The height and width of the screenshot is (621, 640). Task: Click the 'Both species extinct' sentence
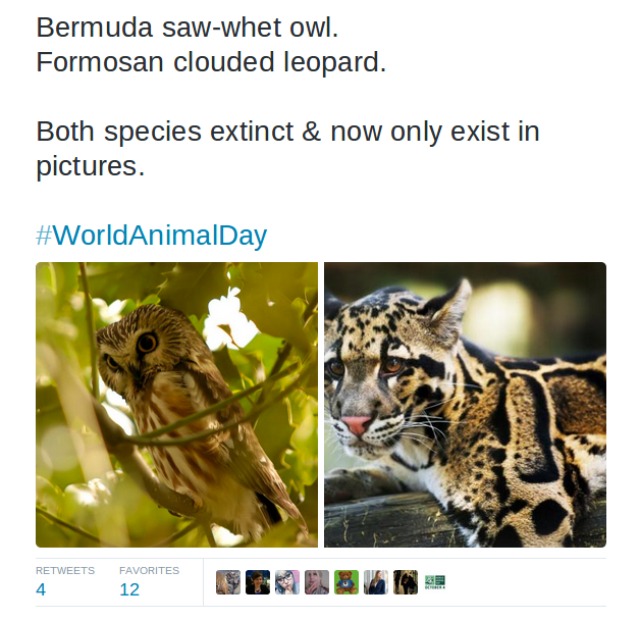pyautogui.click(x=287, y=132)
